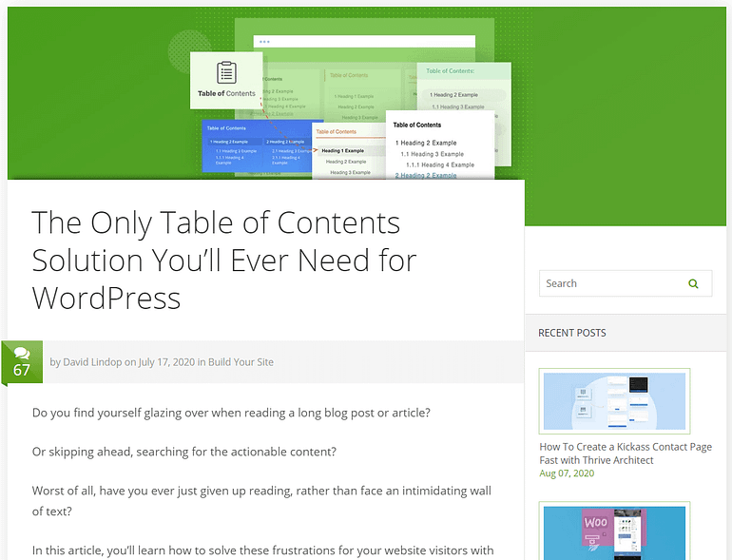Screen dimensions: 732x560
Task: Open David Lindop's author page
Action: (92, 362)
